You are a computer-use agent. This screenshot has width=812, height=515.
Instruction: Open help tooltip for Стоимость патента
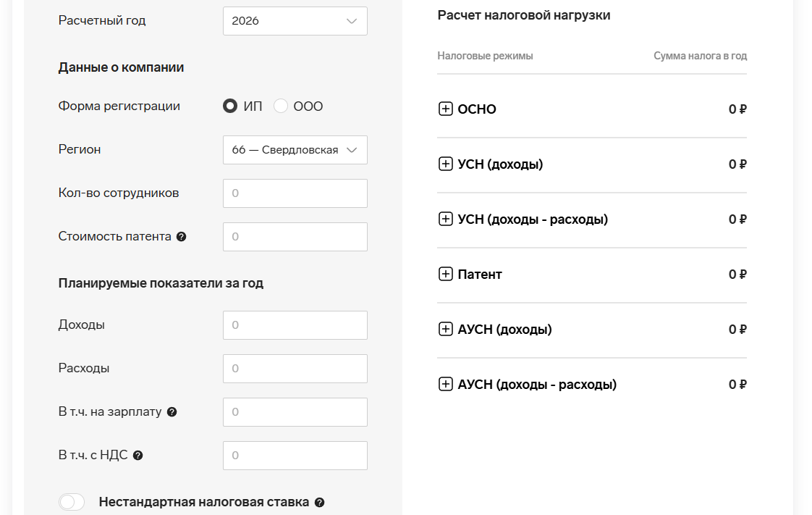pos(182,237)
